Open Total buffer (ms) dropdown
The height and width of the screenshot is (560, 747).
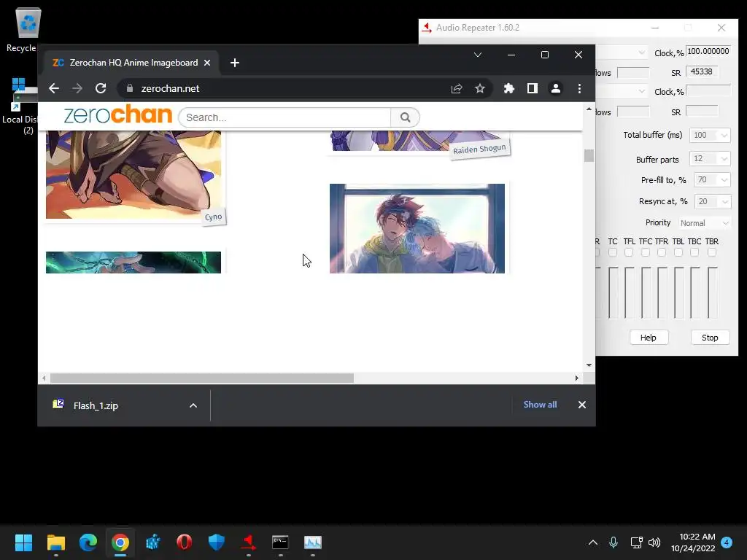[710, 135]
